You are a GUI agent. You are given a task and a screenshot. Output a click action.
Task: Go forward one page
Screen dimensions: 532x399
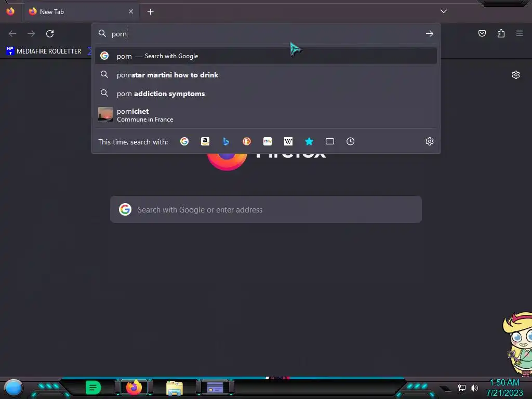point(31,34)
